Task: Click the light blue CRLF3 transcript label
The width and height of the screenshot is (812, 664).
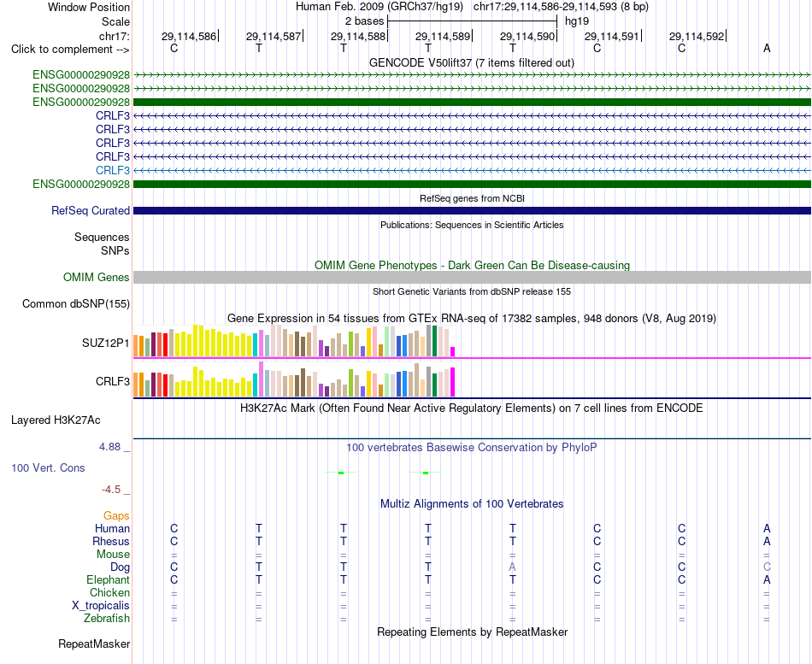Action: coord(112,170)
